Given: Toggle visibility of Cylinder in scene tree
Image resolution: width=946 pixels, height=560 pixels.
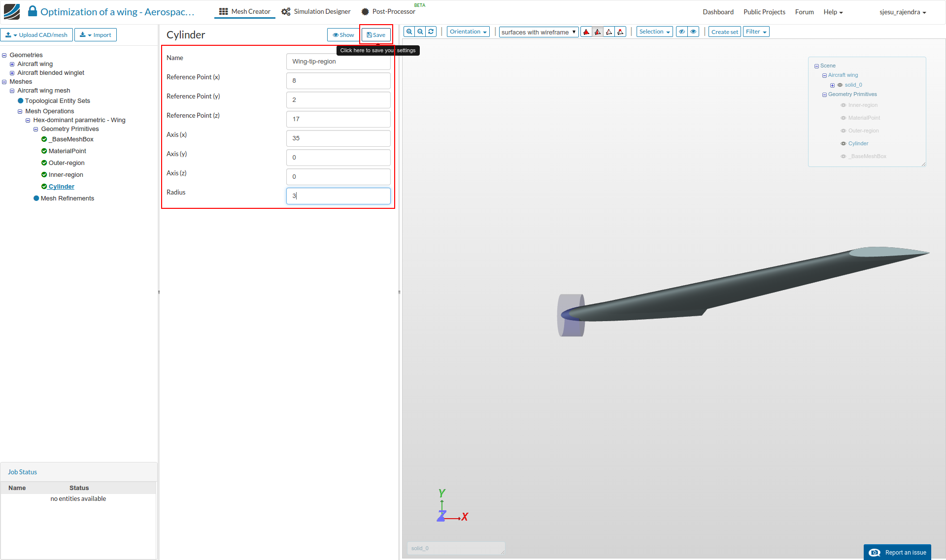Looking at the screenshot, I should click(x=843, y=144).
